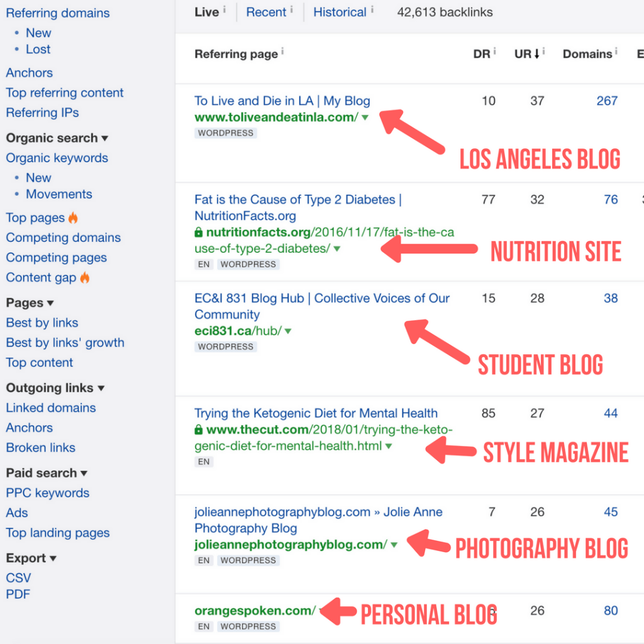Click lock icon before nutritionfacts.org URL

click(x=199, y=233)
